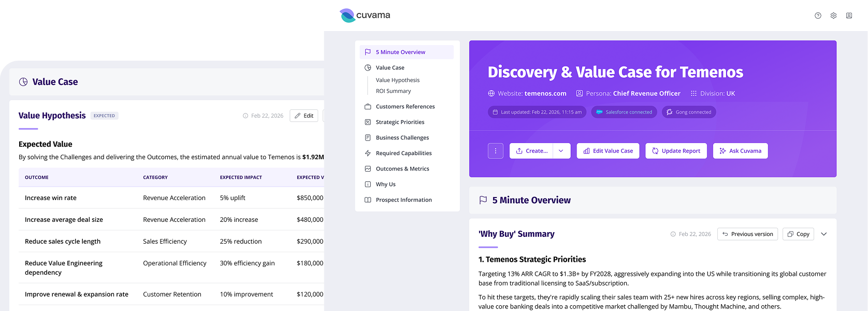
Task: Click the OUTCOME column header
Action: [37, 177]
